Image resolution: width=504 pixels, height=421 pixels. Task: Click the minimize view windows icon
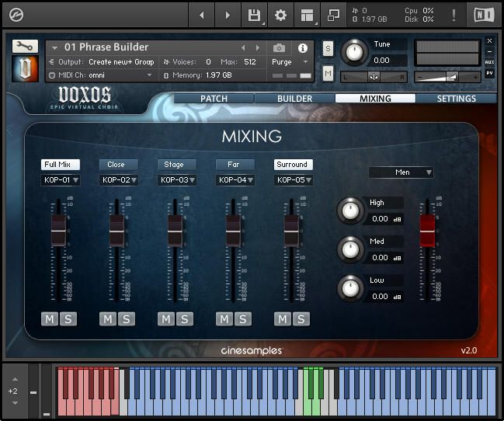coord(333,15)
